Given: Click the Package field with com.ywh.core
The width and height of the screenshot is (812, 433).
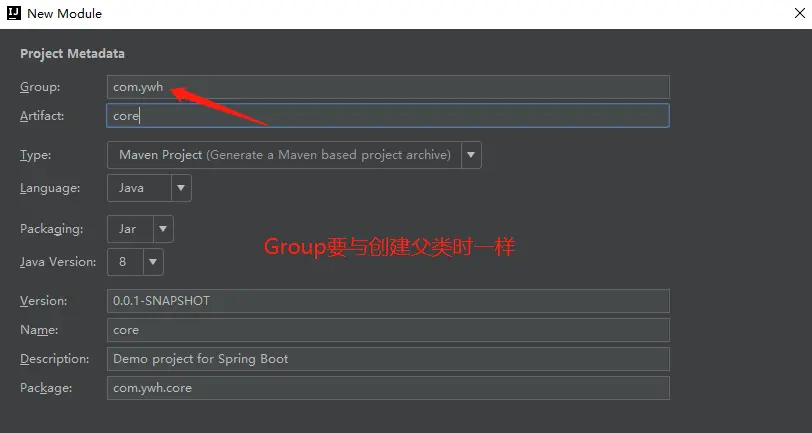Looking at the screenshot, I should [x=388, y=388].
